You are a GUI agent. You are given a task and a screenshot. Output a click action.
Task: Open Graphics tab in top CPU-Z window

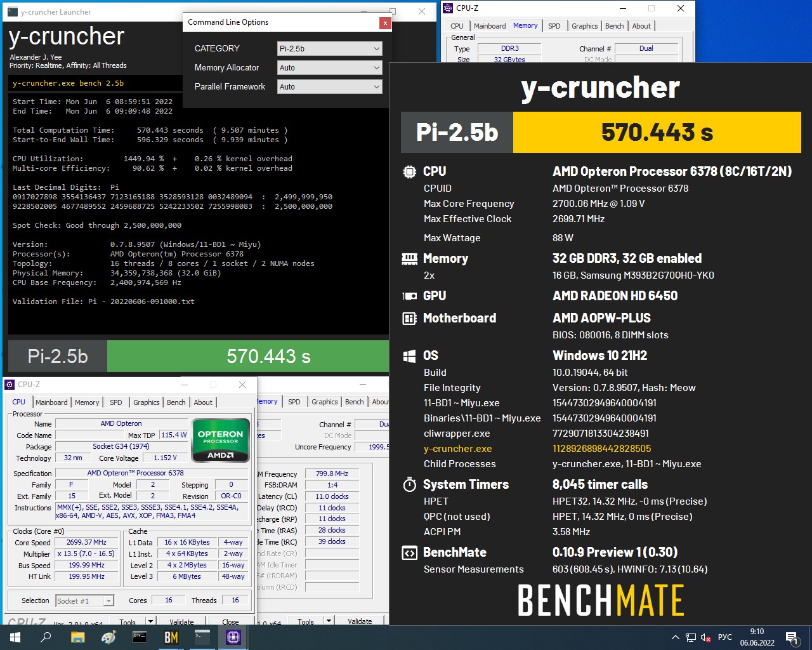pyautogui.click(x=584, y=26)
